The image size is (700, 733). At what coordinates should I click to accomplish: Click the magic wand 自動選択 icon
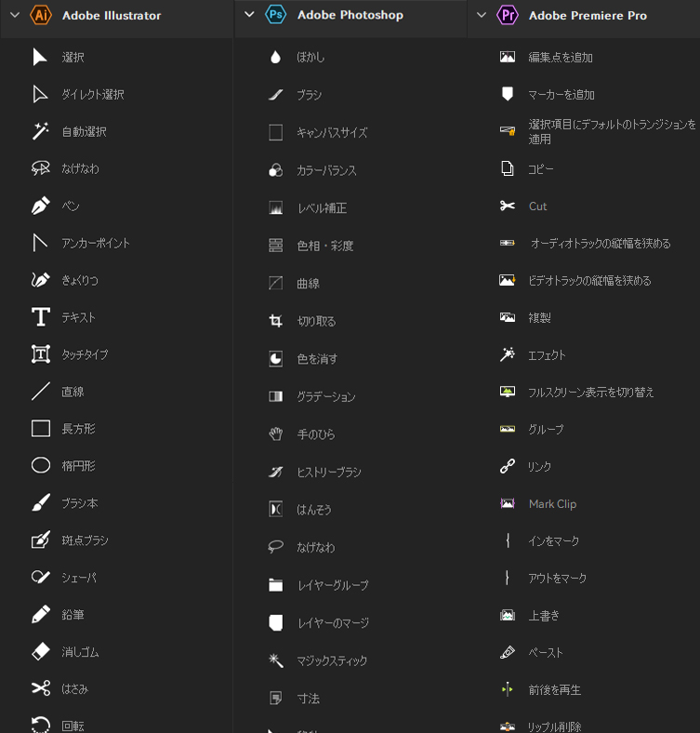coord(41,131)
